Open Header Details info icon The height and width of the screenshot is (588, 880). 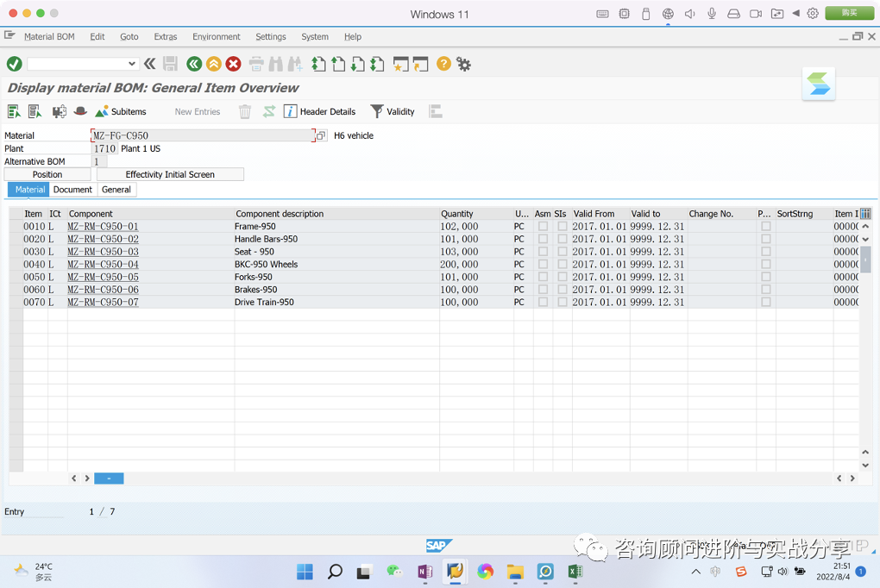[290, 111]
